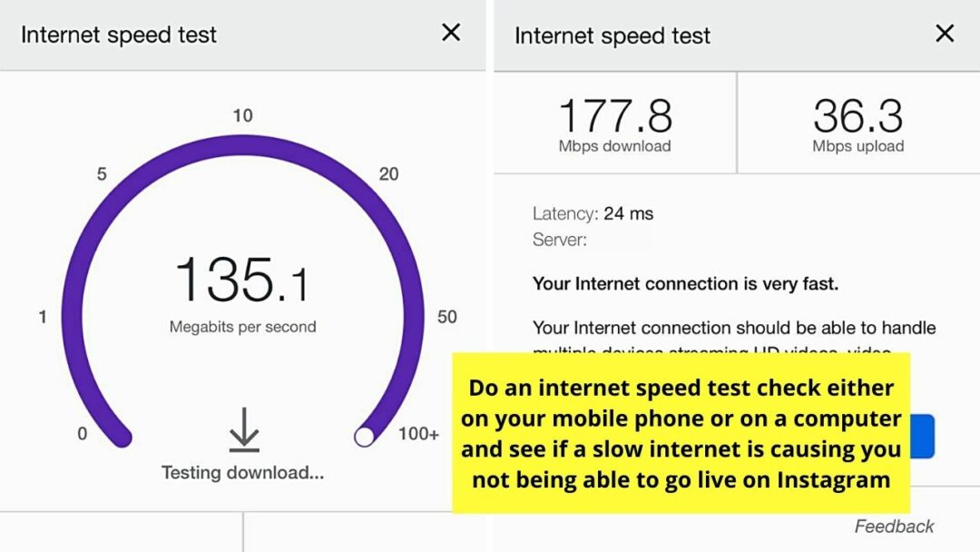Click the white knob at gauge end
The height and width of the screenshot is (552, 980).
point(365,437)
